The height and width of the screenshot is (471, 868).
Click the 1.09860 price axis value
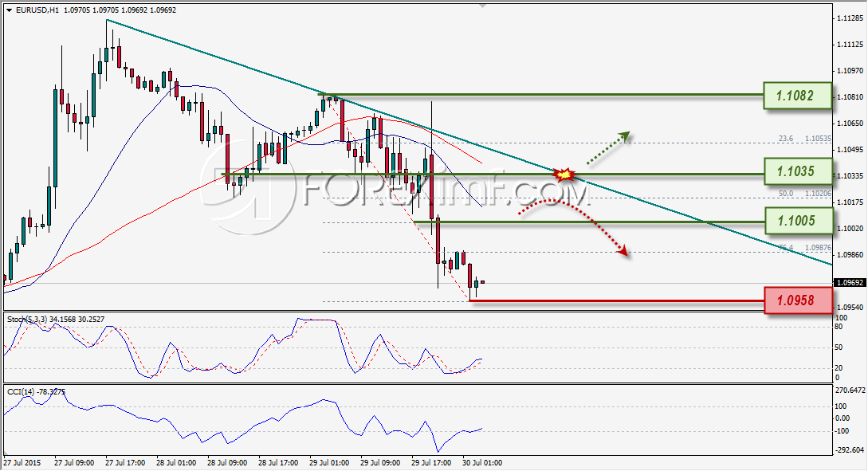point(850,254)
